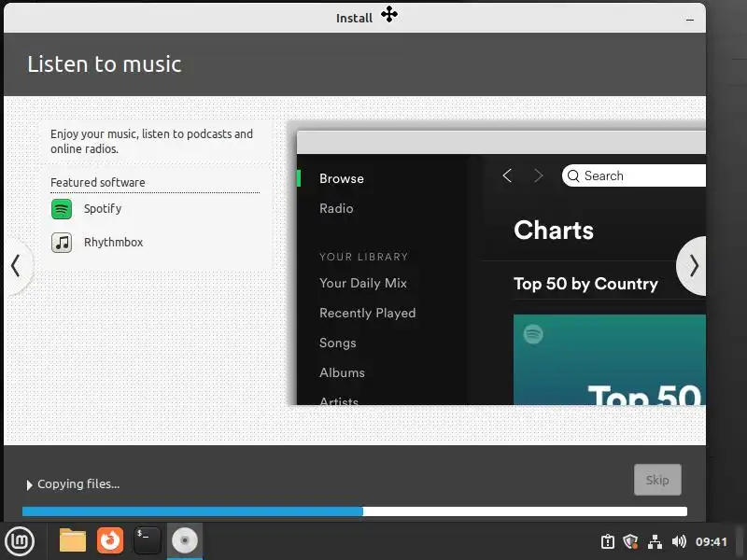Viewport: 747px width, 560px height.
Task: Click the Skip button
Action: tap(657, 480)
